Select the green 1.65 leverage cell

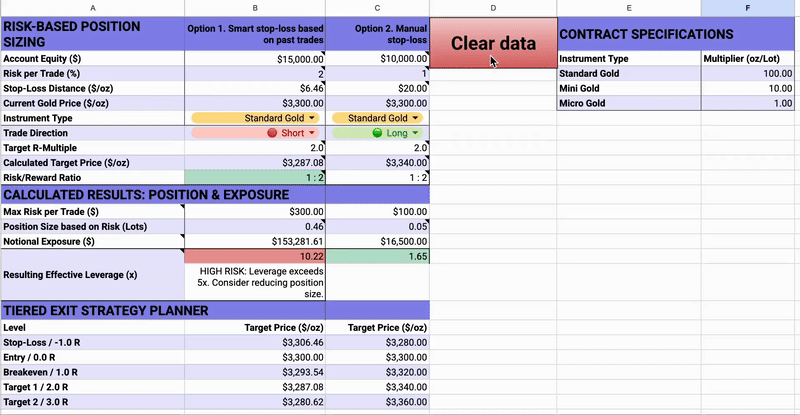click(377, 256)
